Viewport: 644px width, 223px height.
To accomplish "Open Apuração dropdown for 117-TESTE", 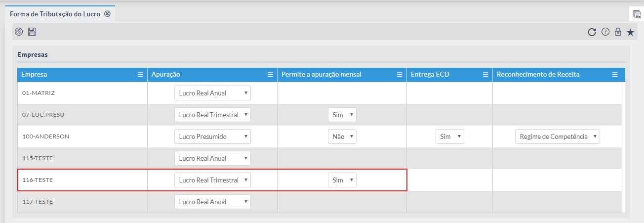I will [x=212, y=202].
